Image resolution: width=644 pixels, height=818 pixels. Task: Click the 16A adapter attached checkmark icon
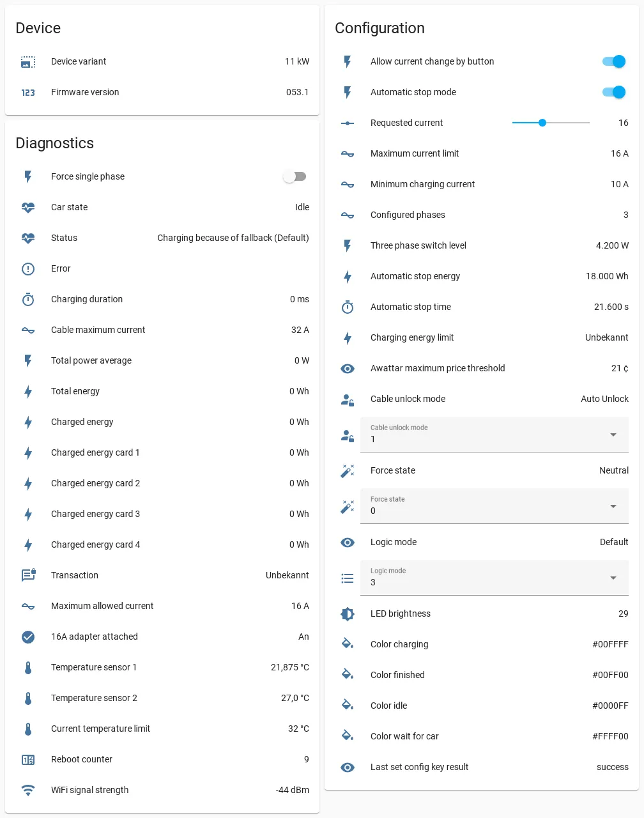click(28, 637)
